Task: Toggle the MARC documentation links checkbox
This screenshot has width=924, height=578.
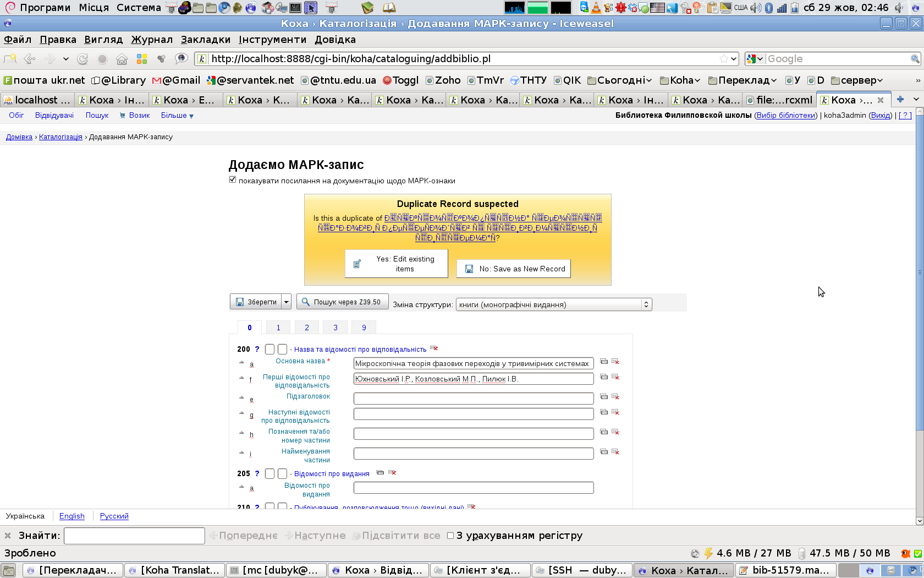Action: click(233, 180)
